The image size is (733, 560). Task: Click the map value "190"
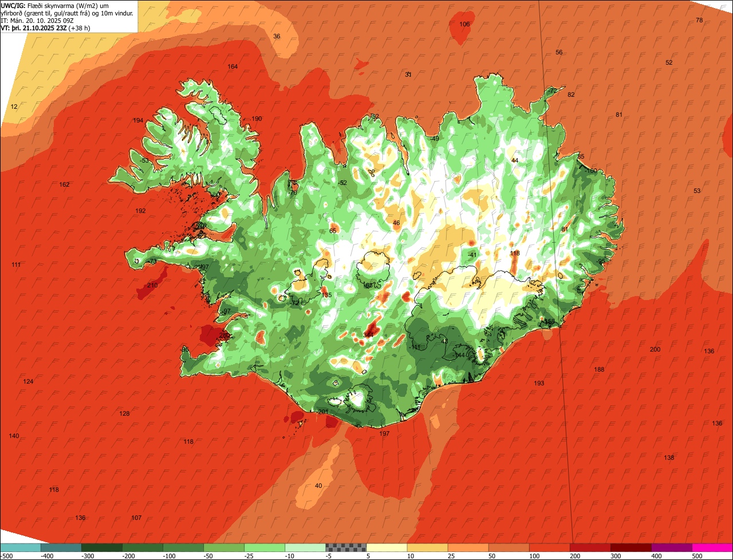pos(257,119)
